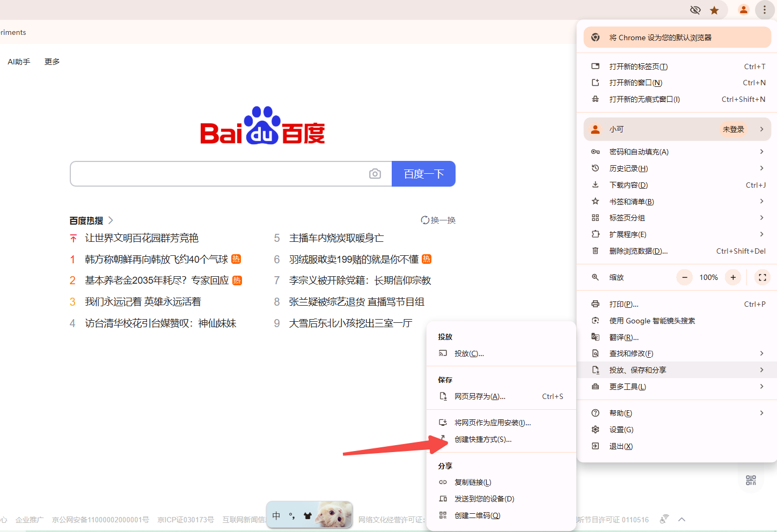Expand the 历史记录 submenu
The height and width of the screenshot is (532, 777).
tap(677, 168)
